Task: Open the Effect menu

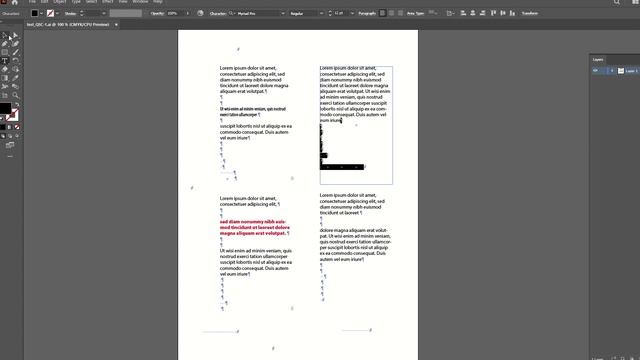Action: (108, 2)
